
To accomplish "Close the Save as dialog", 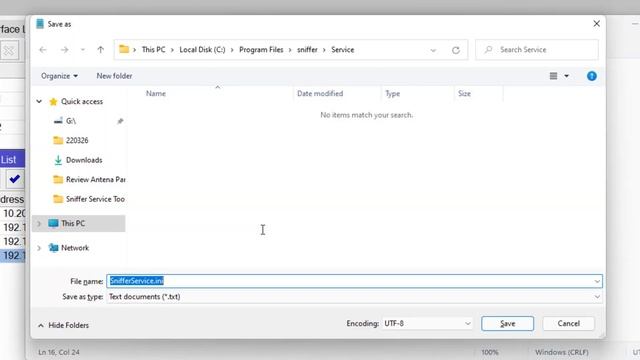I will click(x=596, y=24).
